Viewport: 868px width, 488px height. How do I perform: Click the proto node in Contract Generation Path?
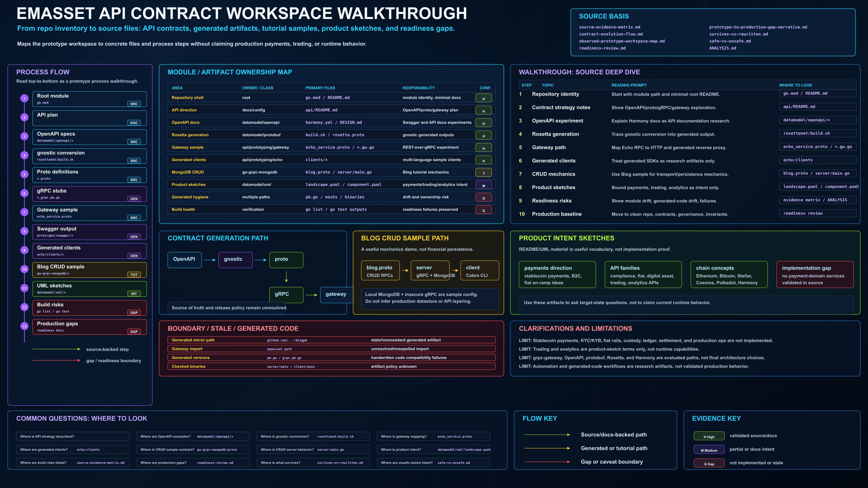(x=286, y=260)
